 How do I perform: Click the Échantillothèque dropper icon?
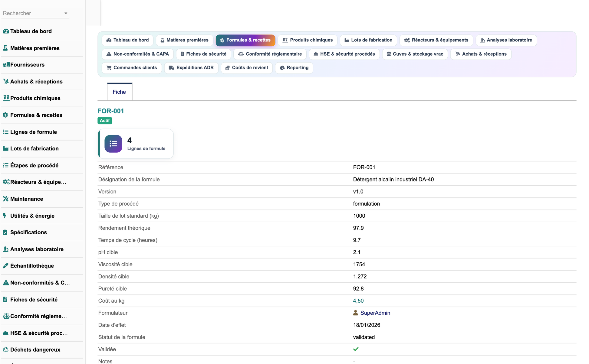point(5,266)
